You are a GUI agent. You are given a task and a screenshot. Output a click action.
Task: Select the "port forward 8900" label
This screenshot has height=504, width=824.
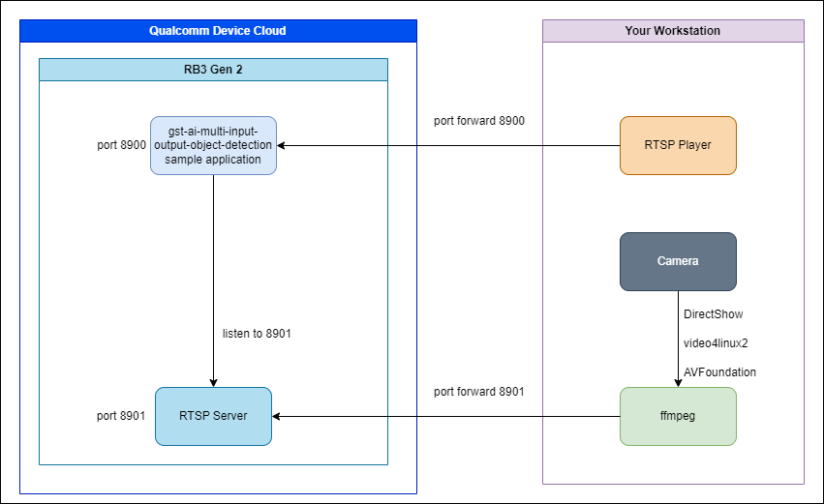click(479, 121)
